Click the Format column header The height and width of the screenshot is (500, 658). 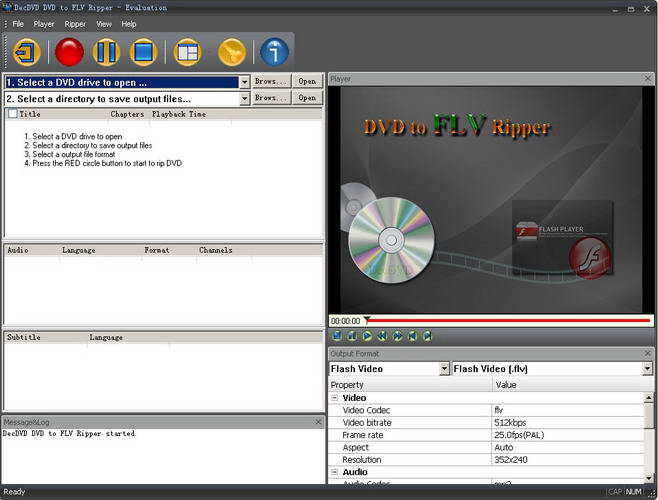click(x=169, y=250)
